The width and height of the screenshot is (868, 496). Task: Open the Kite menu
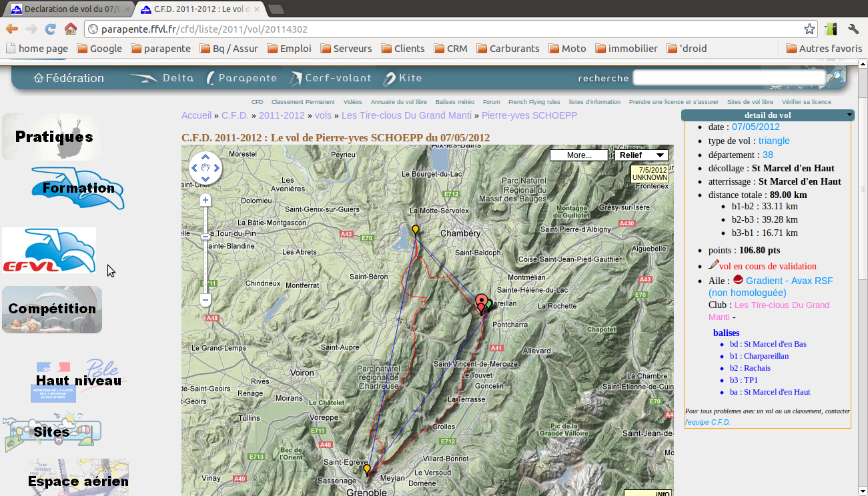click(402, 78)
